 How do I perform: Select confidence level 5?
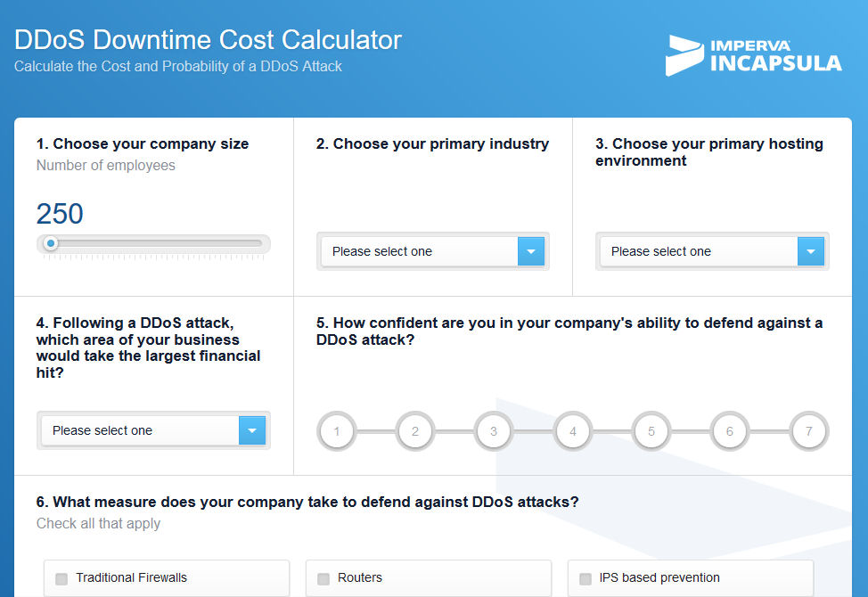(651, 431)
